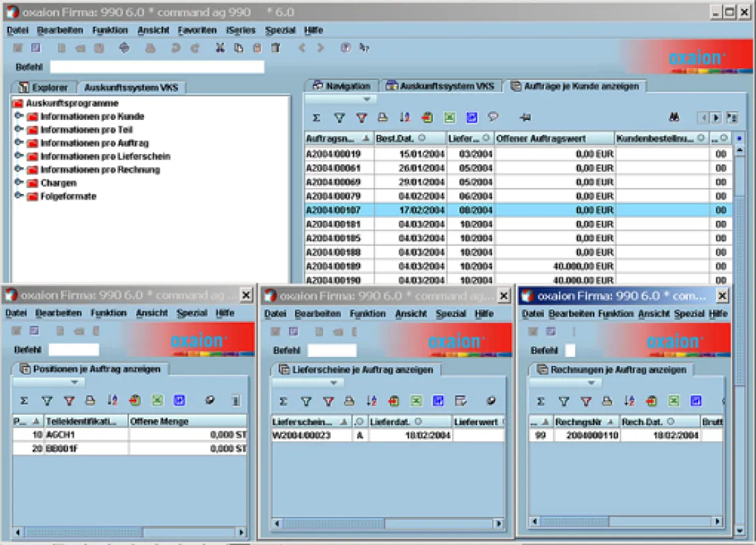Image resolution: width=756 pixels, height=545 pixels.
Task: Sort by the Offener Auftragswert column header
Action: coord(554,139)
